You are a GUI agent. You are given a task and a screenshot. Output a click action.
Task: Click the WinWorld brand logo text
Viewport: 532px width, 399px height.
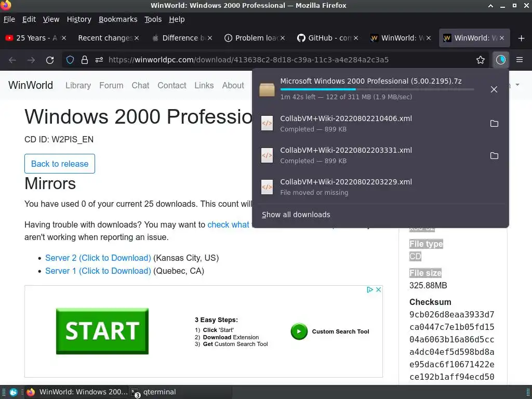(x=31, y=85)
